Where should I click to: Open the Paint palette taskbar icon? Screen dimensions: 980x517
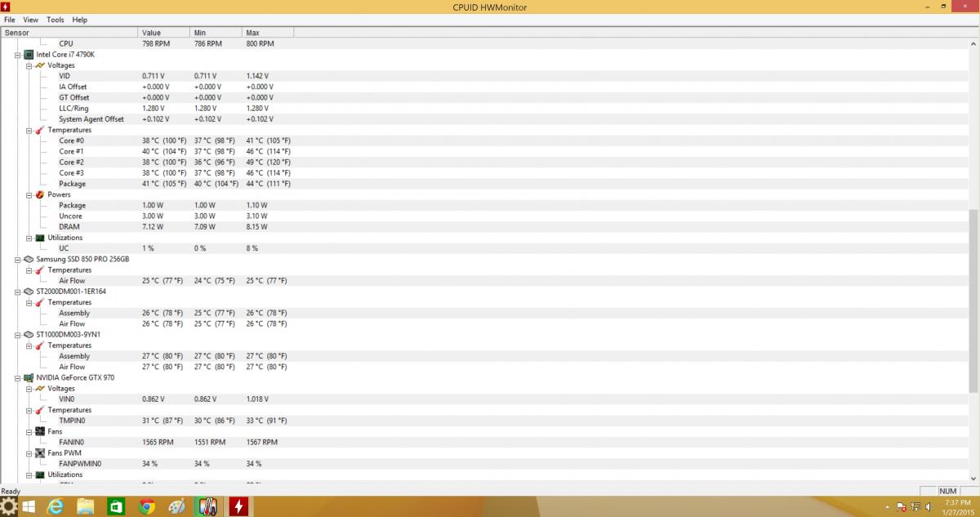177,506
